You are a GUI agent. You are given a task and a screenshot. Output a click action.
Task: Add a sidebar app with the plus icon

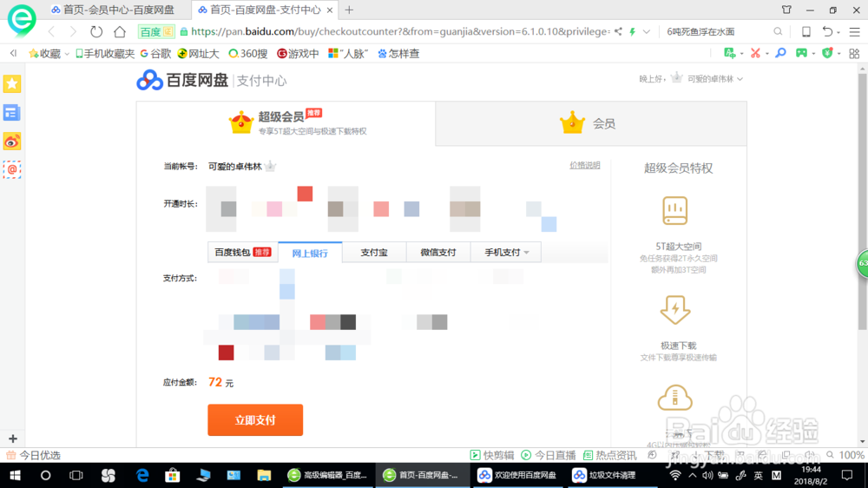(13, 439)
